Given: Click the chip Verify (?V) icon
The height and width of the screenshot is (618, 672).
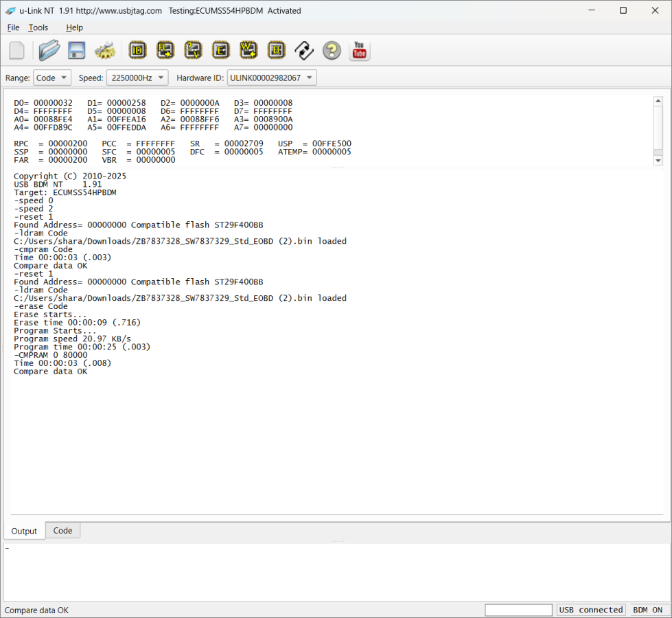Looking at the screenshot, I should click(193, 50).
